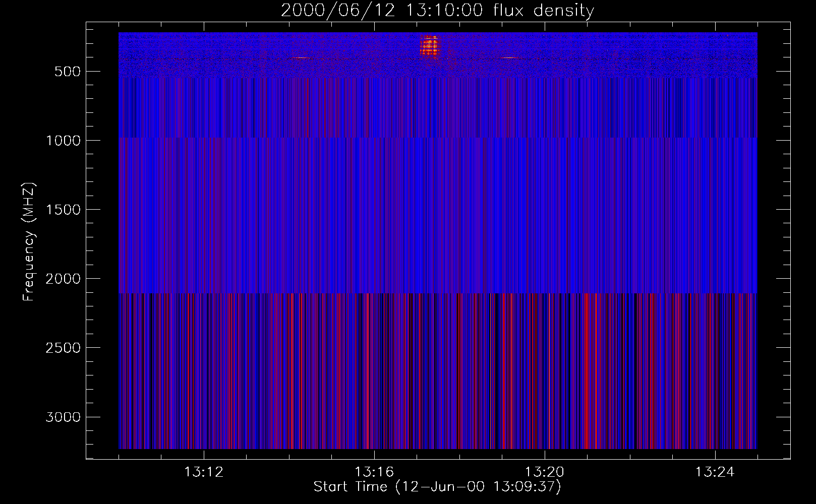Image resolution: width=816 pixels, height=504 pixels.
Task: Click the 2000 frequency tick label
Action: [63, 279]
